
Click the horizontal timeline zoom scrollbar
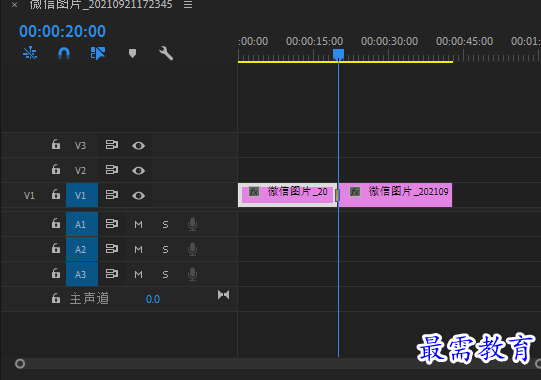pos(279,364)
